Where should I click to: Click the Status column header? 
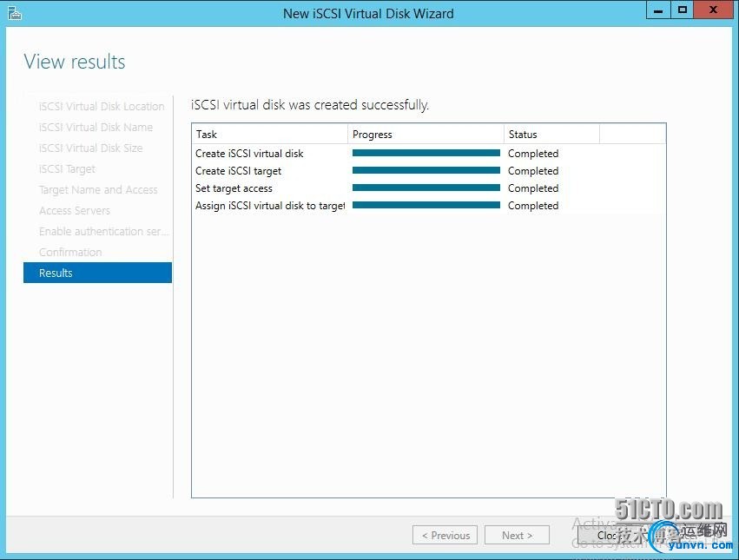551,135
